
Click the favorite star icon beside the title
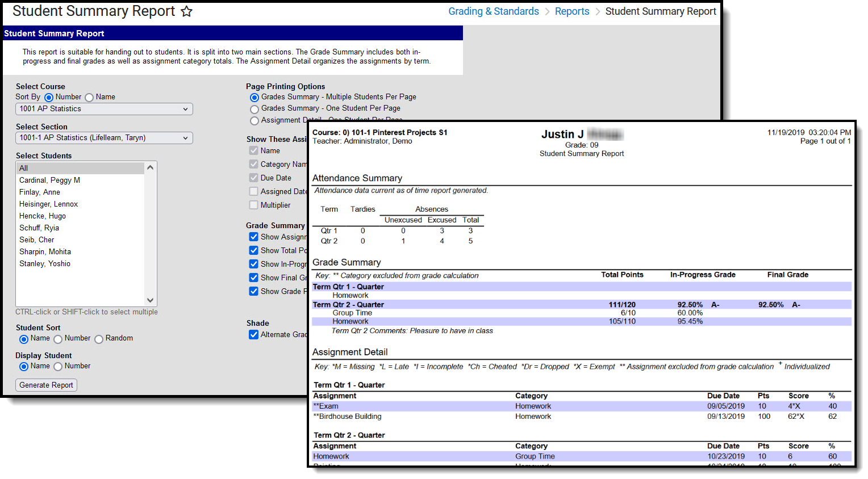tap(186, 11)
